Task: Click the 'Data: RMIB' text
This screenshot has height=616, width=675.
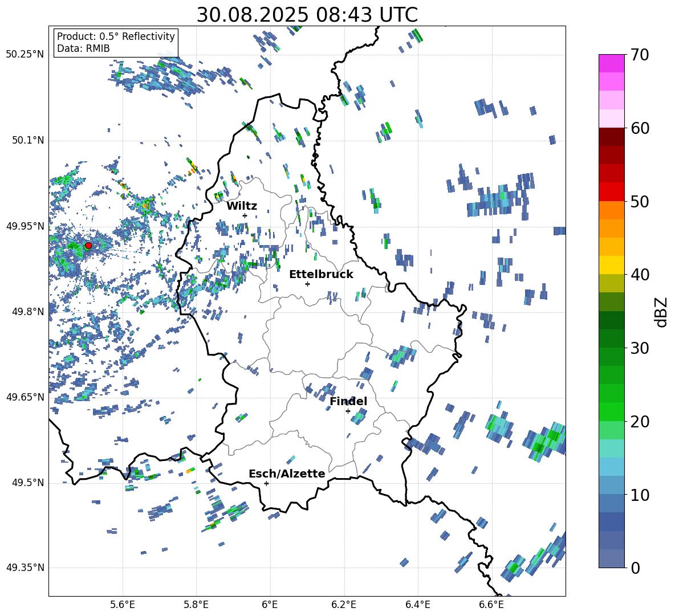Action: coord(83,48)
